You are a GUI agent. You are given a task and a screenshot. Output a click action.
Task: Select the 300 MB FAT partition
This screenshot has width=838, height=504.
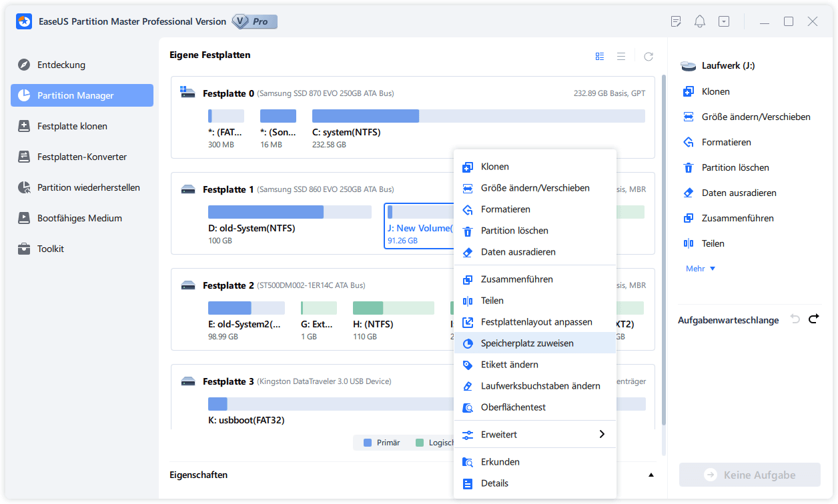226,130
